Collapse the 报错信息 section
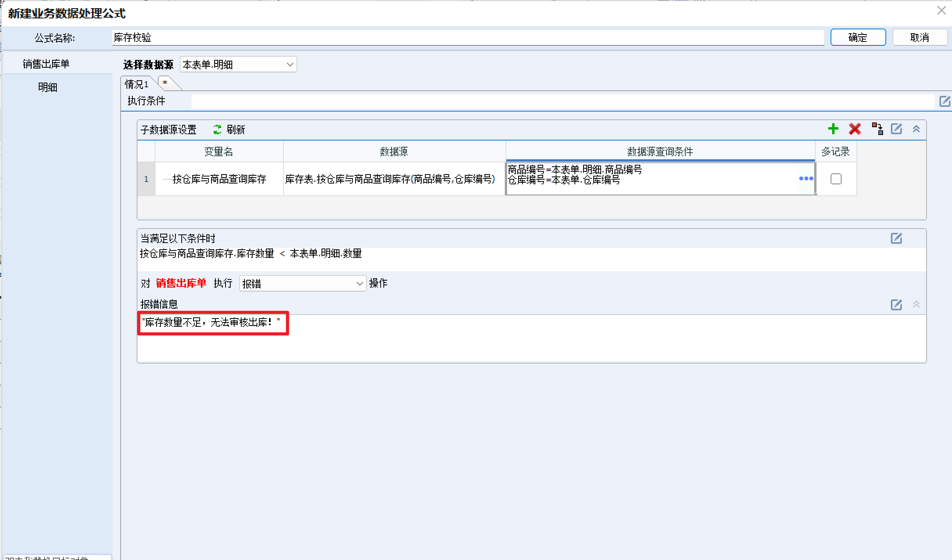952x560 pixels. (x=916, y=304)
